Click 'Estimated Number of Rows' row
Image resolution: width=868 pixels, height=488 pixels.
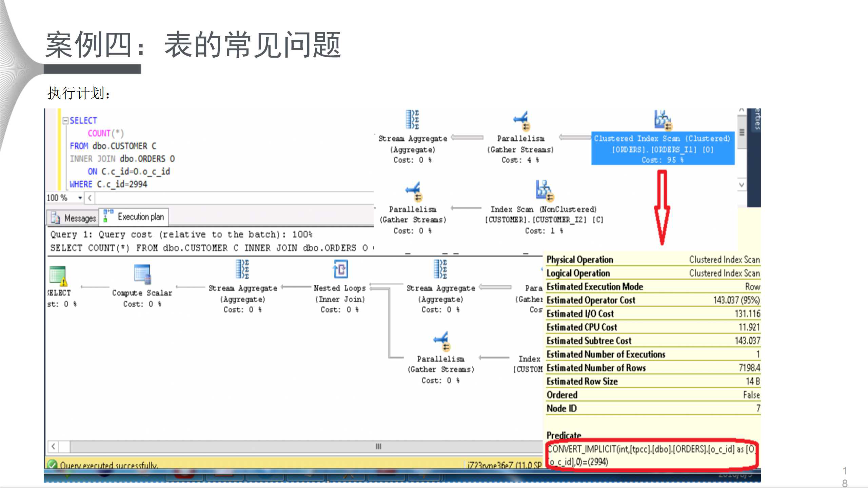(x=653, y=368)
